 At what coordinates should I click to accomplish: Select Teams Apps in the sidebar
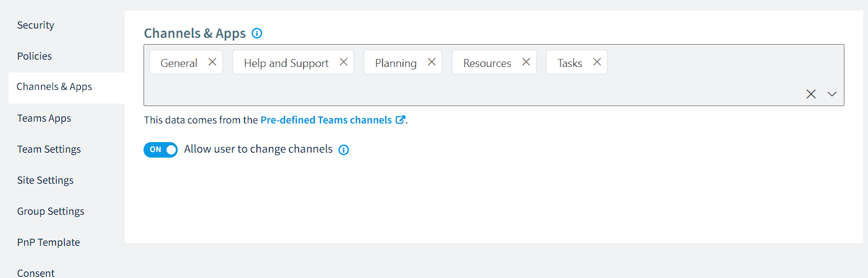coord(44,118)
